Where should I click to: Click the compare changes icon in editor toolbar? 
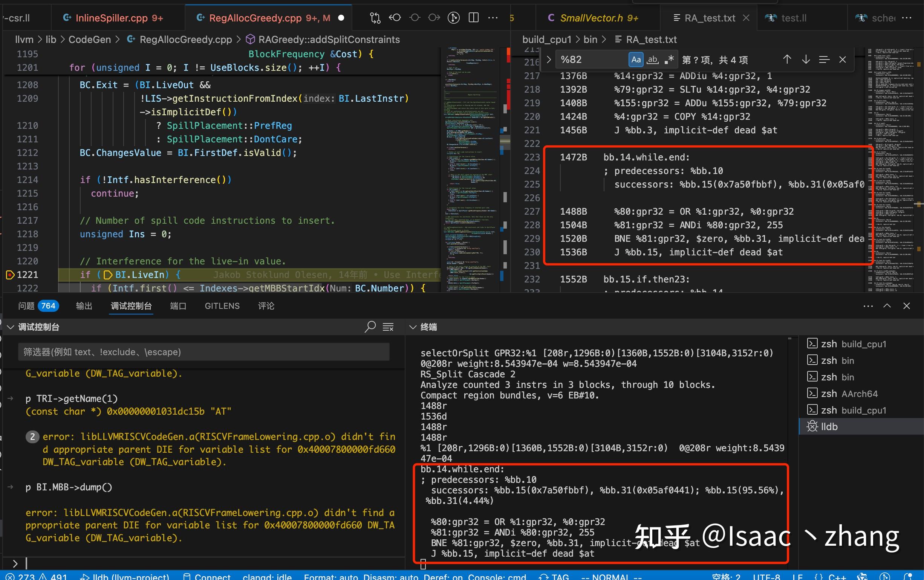tap(375, 18)
